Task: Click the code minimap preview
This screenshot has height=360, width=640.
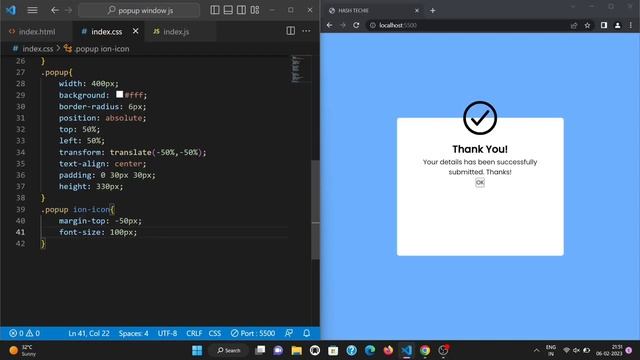Action: point(297,69)
